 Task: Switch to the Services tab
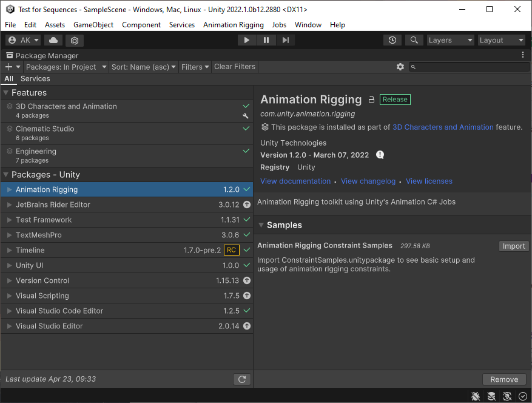point(35,79)
